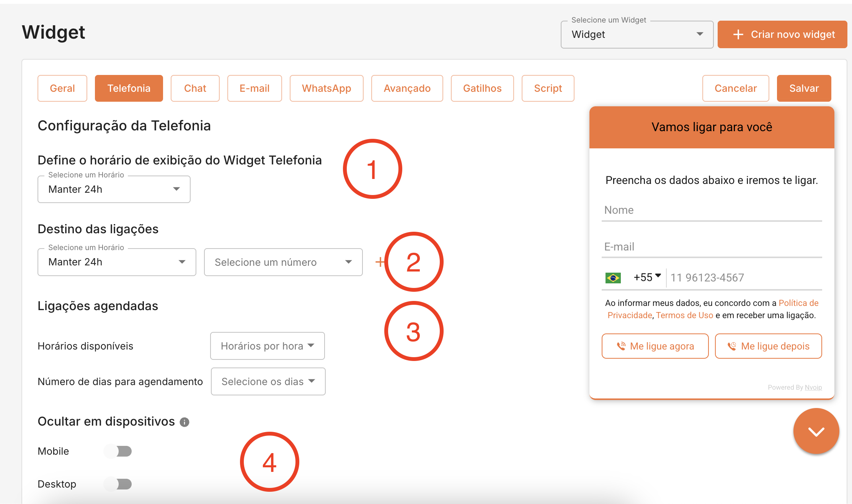
Task: Click phone clock icon in Me ligue depois
Action: [732, 346]
